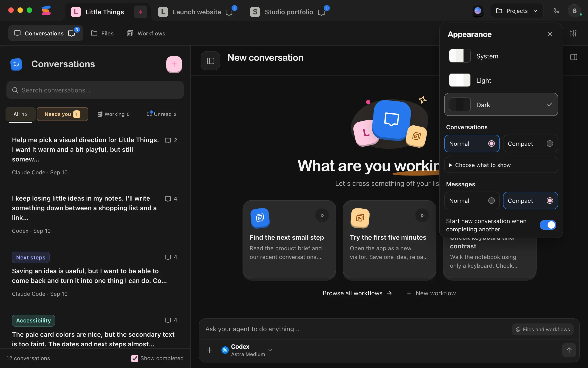Screen dimensions: 588x368
Task: Filter by Working conversations
Action: [114, 114]
